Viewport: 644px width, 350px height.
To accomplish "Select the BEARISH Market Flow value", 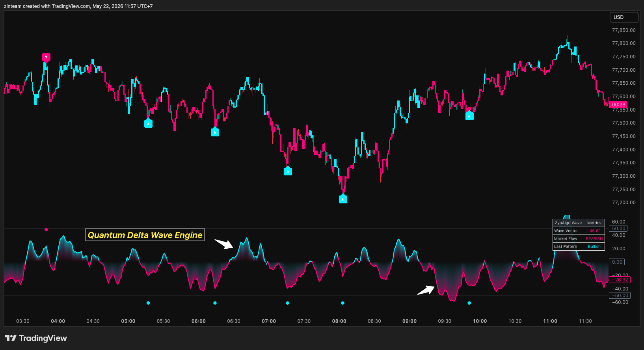I will pos(594,239).
